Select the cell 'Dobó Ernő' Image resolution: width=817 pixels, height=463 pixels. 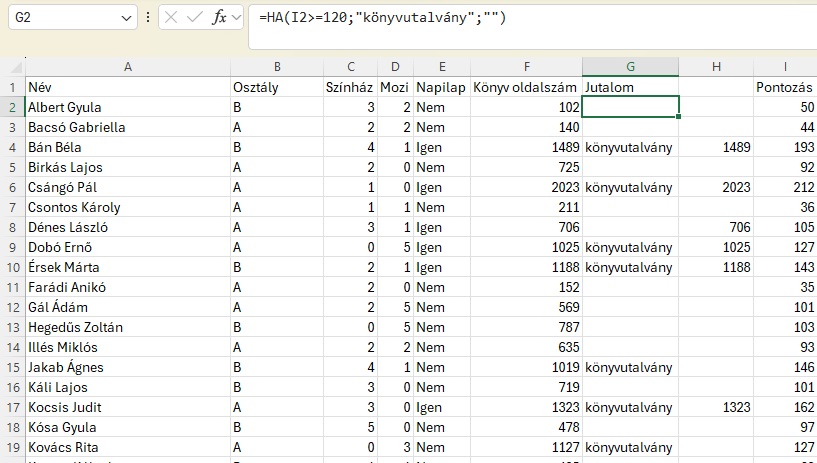click(128, 247)
